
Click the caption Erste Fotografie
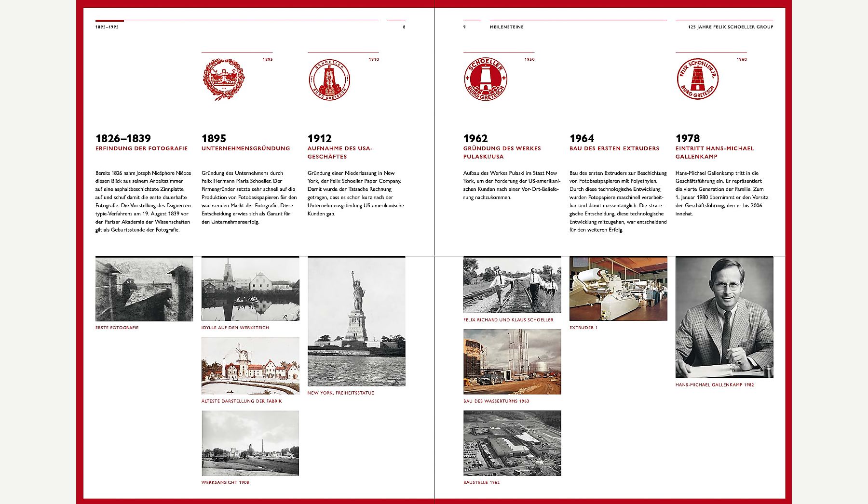(x=117, y=328)
